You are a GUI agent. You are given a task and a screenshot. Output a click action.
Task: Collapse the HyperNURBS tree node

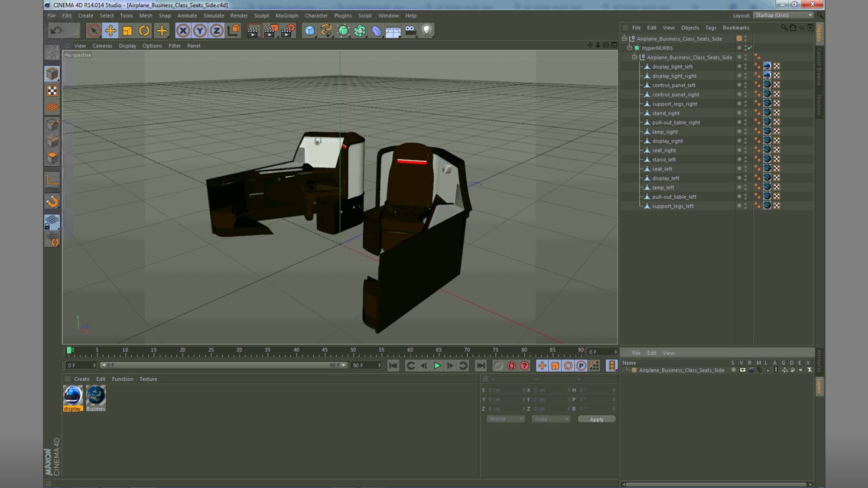(629, 48)
